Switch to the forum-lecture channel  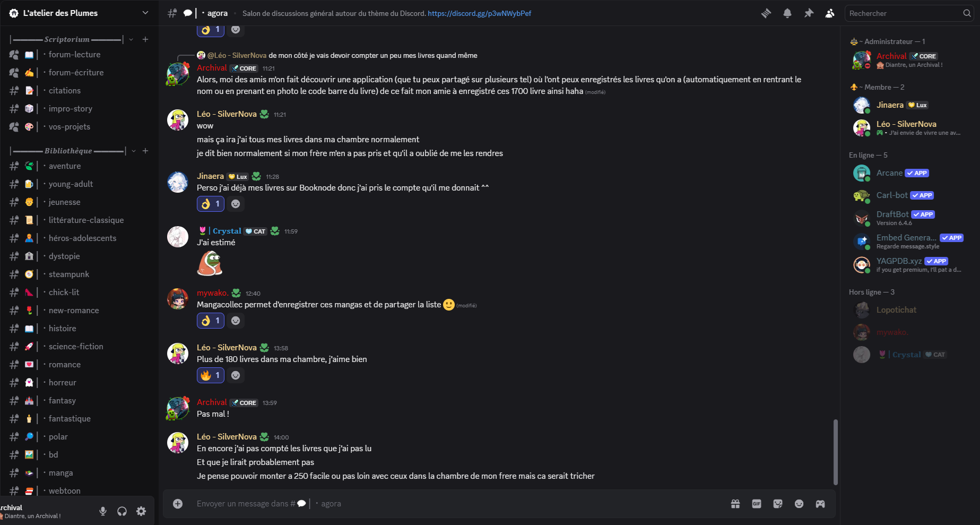[74, 55]
